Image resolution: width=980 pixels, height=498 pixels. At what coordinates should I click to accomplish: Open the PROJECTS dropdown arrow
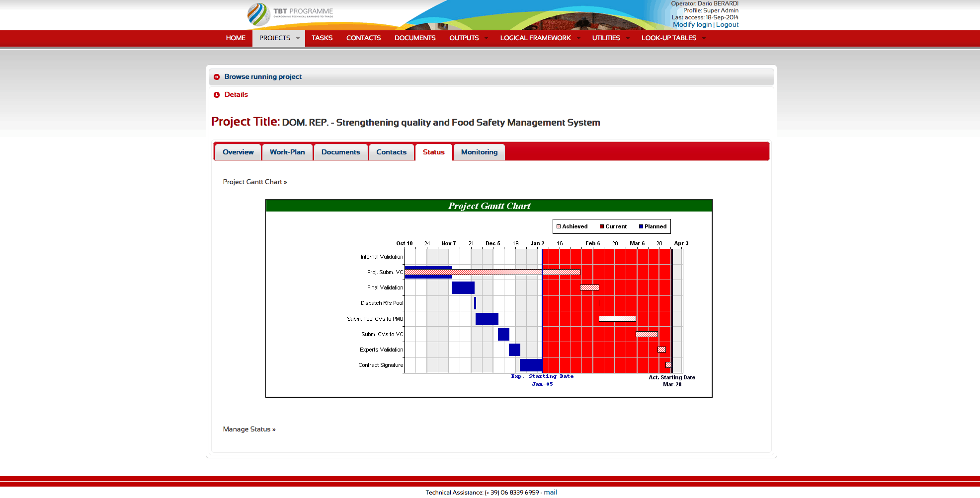[x=298, y=38]
